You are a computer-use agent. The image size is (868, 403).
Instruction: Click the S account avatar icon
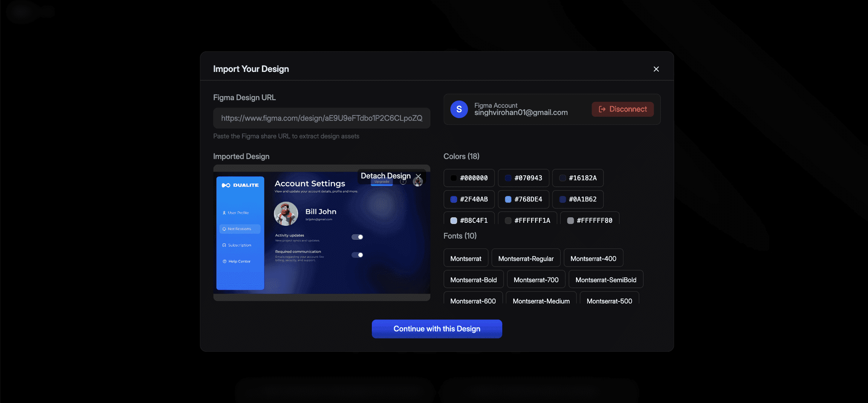[x=459, y=109]
